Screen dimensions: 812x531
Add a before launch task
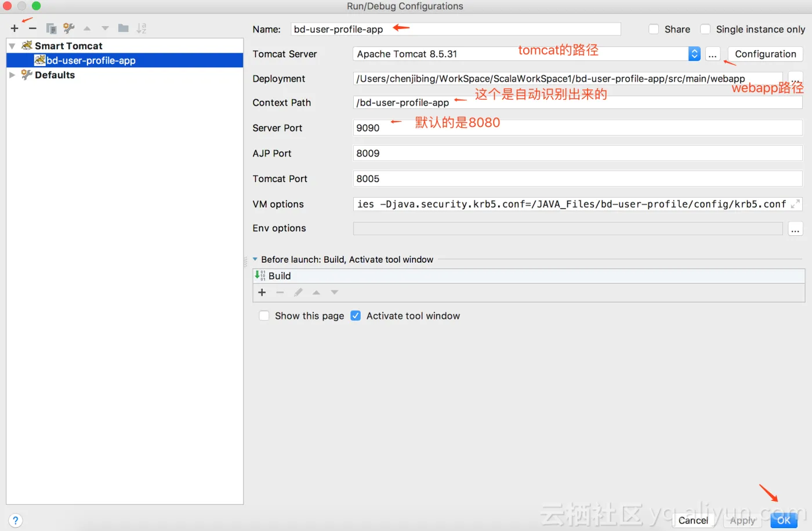pyautogui.click(x=262, y=293)
